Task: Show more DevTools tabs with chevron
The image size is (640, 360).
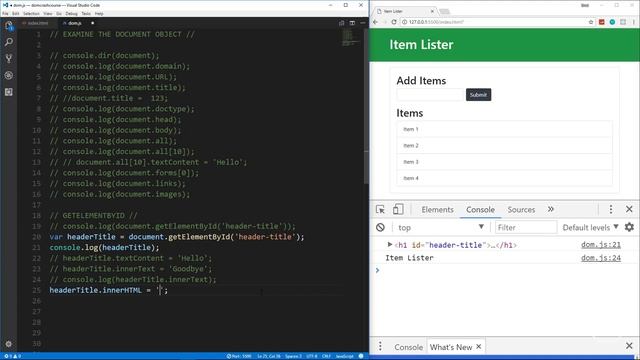Action: [551, 209]
